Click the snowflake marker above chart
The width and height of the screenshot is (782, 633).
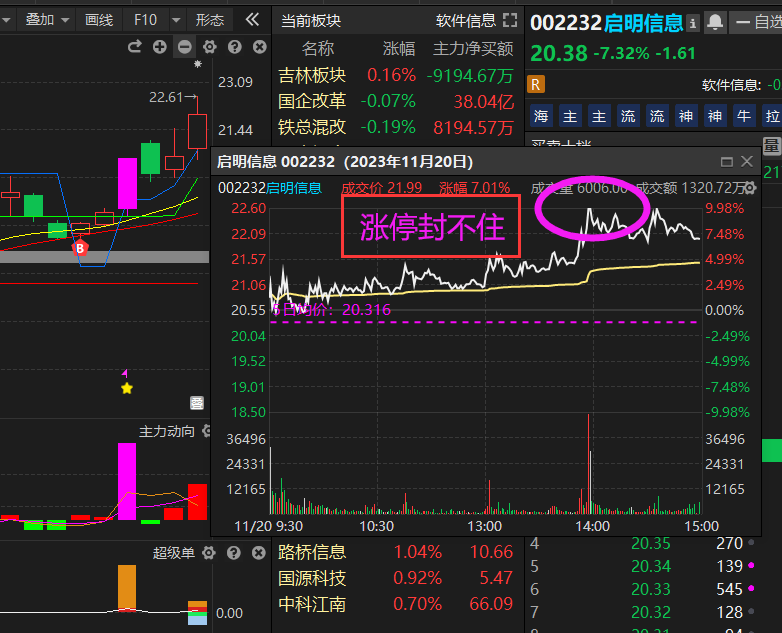198,64
